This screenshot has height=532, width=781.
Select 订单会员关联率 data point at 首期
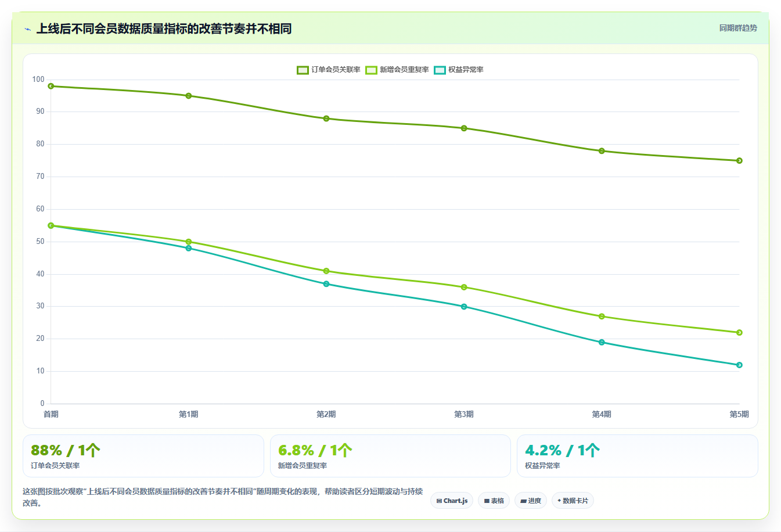tap(51, 86)
